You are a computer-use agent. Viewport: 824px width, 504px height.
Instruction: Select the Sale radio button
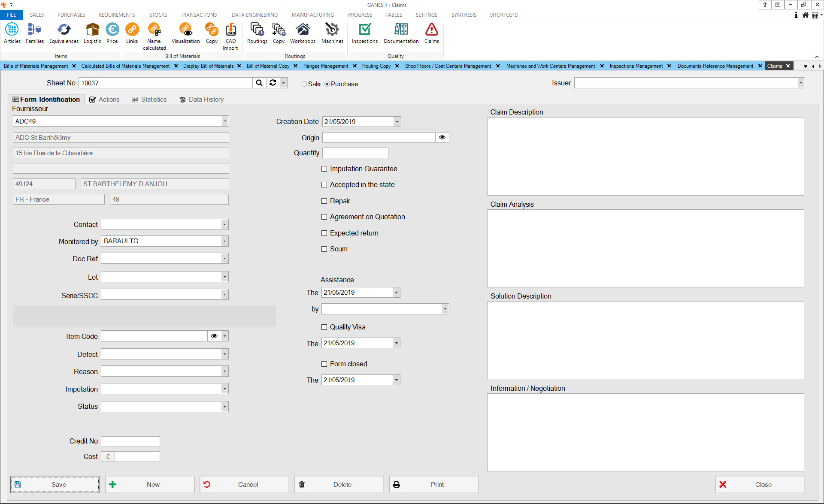tap(304, 84)
